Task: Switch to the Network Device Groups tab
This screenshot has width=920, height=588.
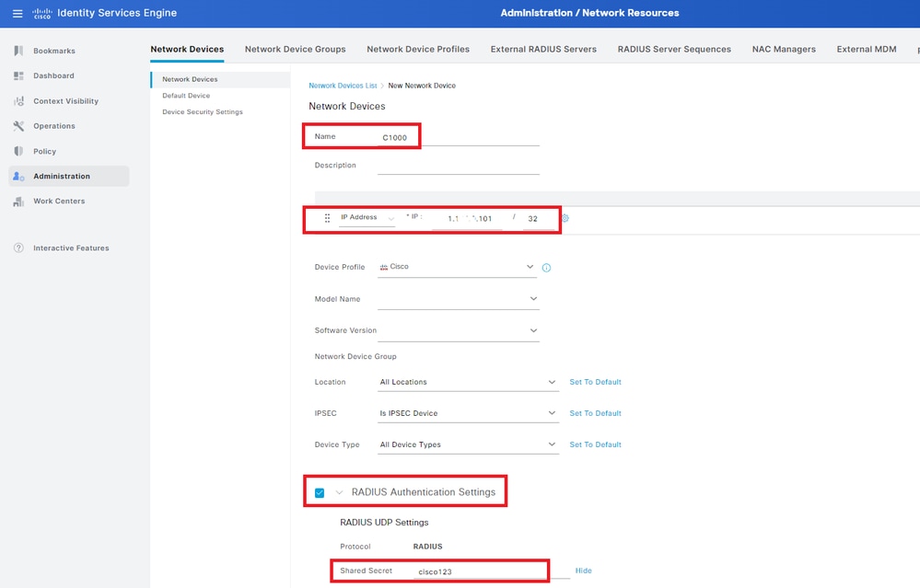Action: pos(295,50)
